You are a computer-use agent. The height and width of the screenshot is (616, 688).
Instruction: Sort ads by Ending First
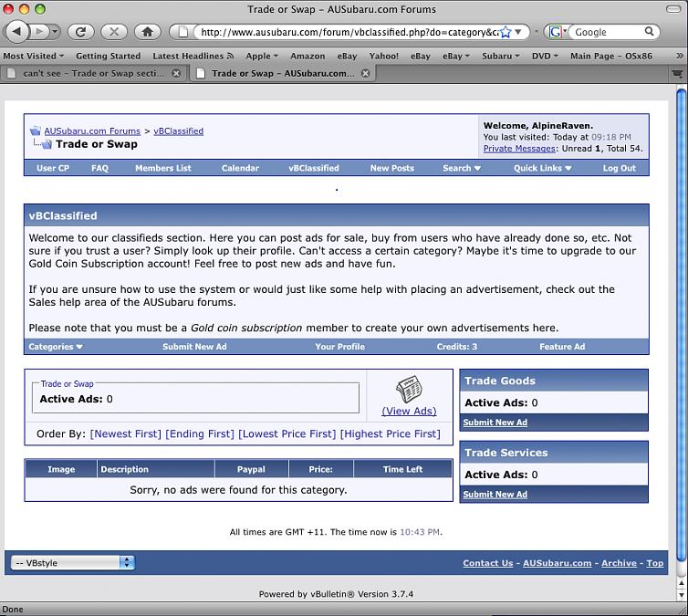(x=200, y=433)
